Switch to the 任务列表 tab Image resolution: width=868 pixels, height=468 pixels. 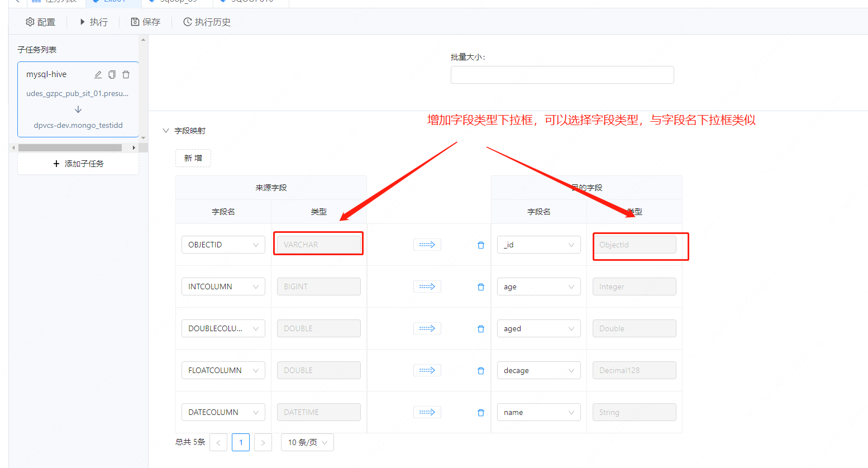[56, 1]
